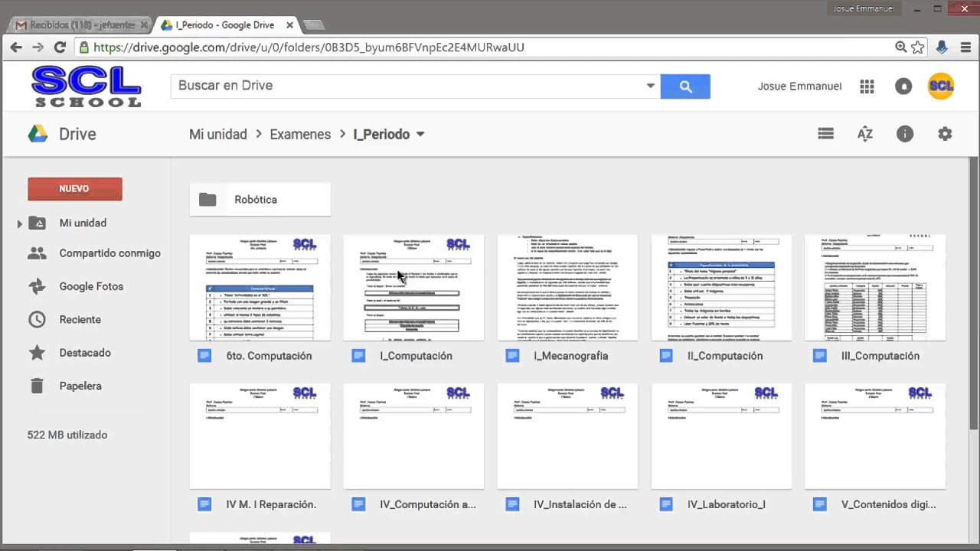Select the II_Computación document thumbnail
The height and width of the screenshot is (551, 980).
tap(722, 288)
